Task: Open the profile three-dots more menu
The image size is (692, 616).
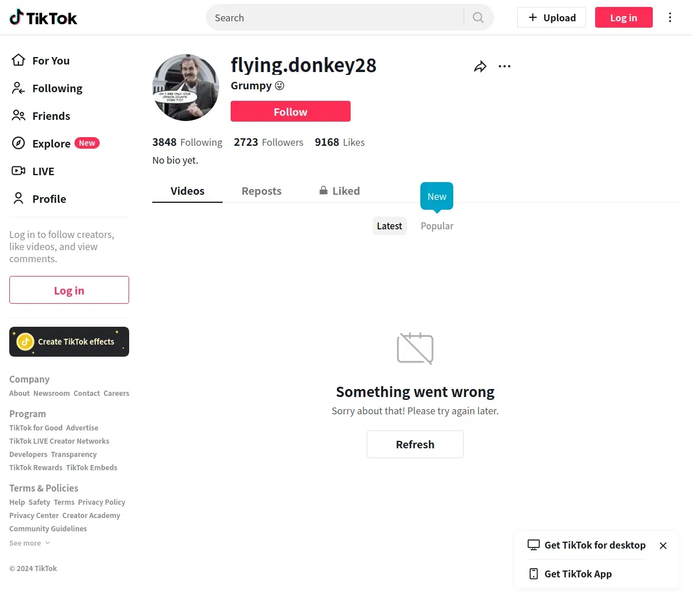Action: point(505,66)
